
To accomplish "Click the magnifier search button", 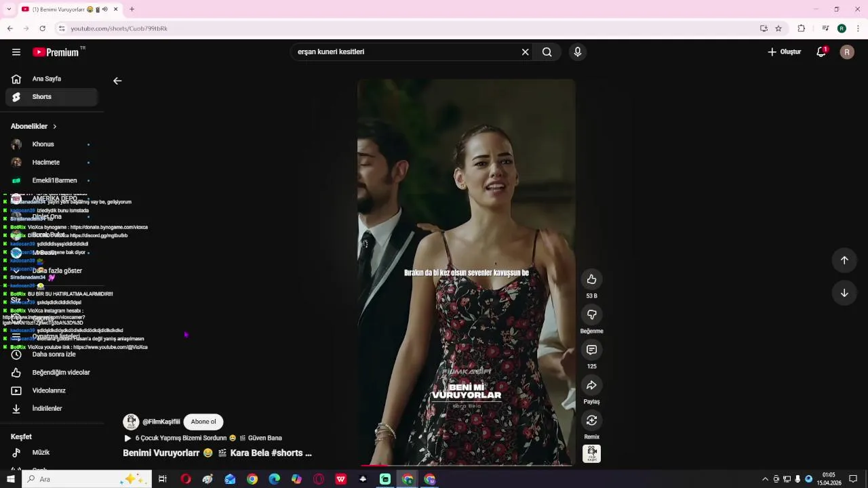I will (x=547, y=52).
